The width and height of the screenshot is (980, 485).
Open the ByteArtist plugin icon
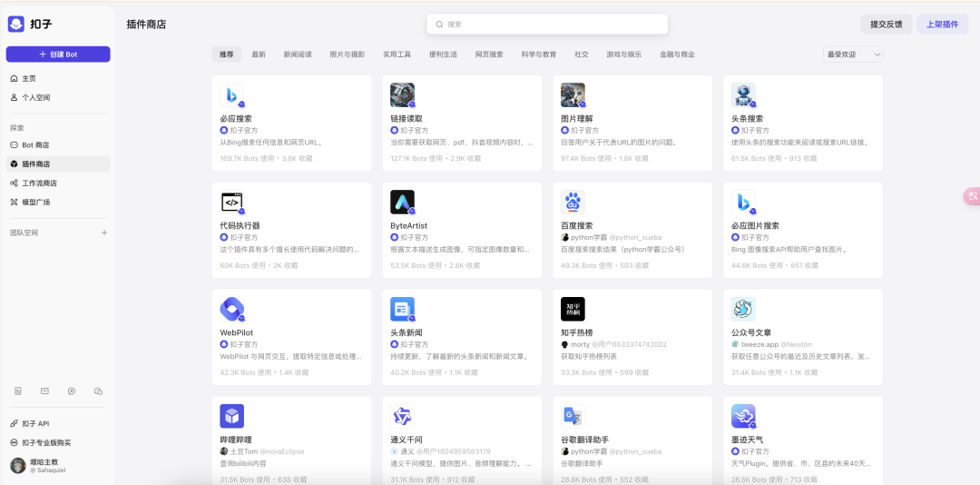[x=403, y=203]
